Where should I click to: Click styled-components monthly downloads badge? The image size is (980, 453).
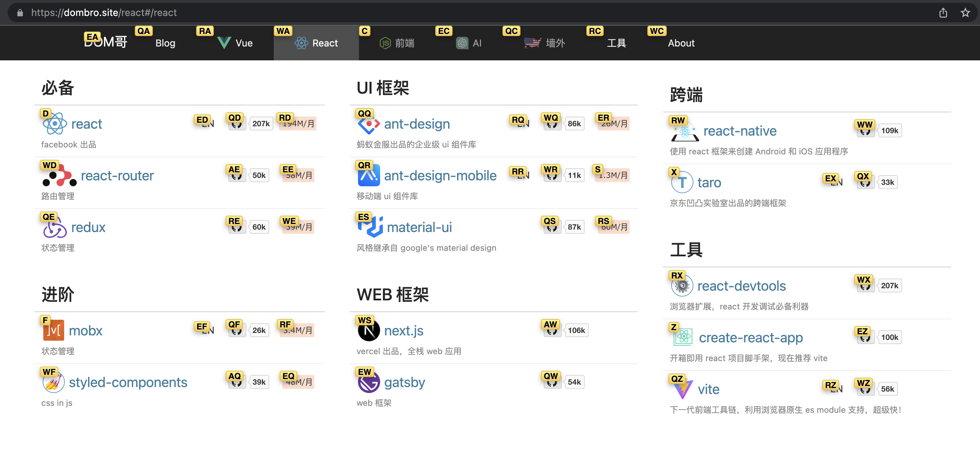[299, 382]
